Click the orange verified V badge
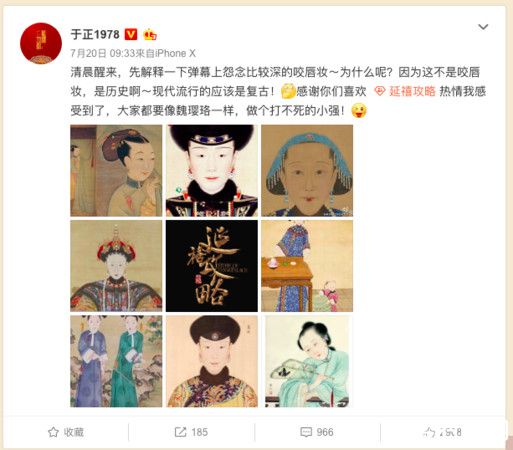This screenshot has height=450, width=513. point(131,34)
